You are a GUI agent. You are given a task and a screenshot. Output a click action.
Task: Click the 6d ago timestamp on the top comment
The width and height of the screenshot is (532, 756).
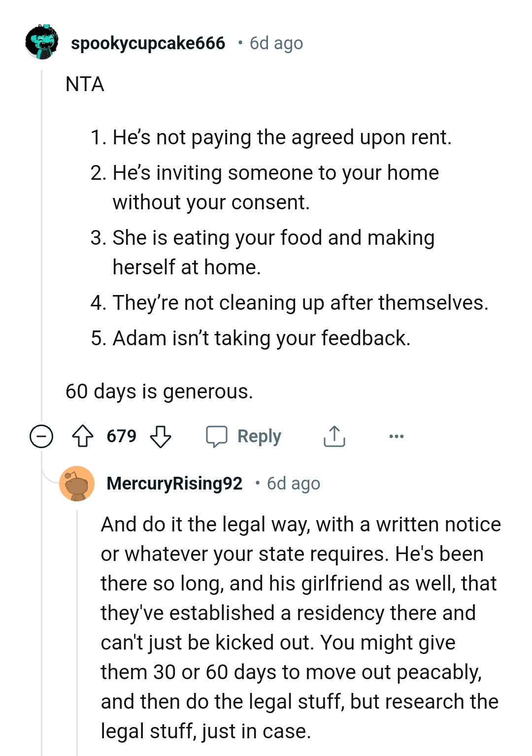(276, 43)
